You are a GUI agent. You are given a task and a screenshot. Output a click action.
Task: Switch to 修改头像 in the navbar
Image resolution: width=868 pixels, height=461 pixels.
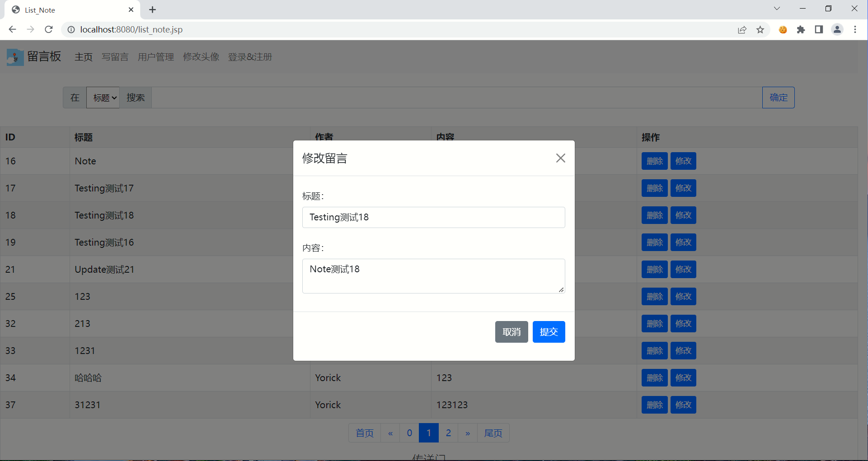click(201, 57)
